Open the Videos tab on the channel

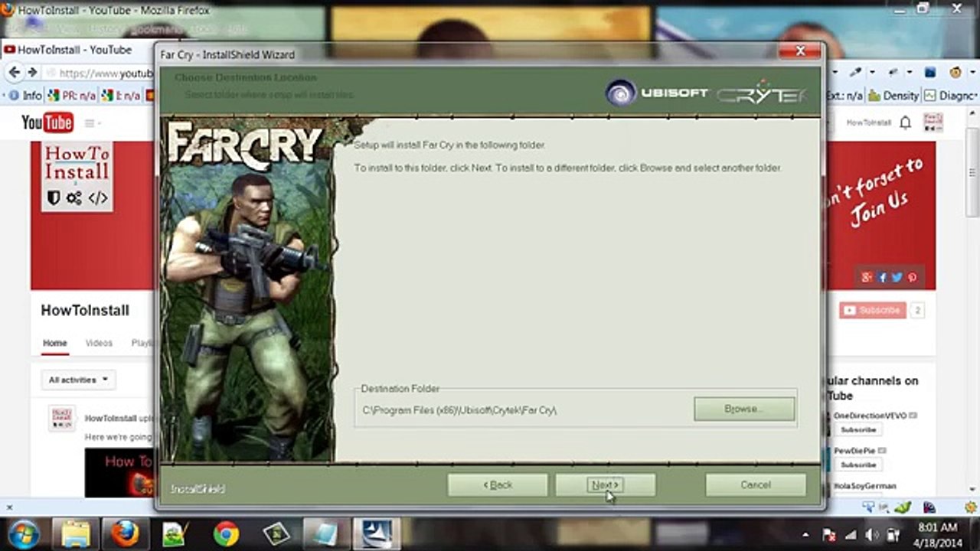coord(99,344)
